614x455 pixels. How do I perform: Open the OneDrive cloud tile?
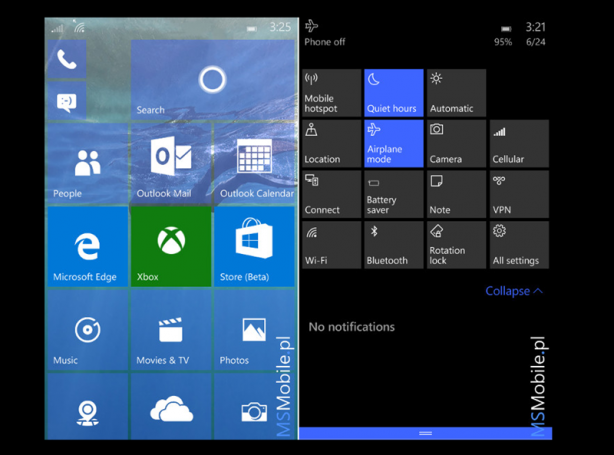click(x=171, y=406)
